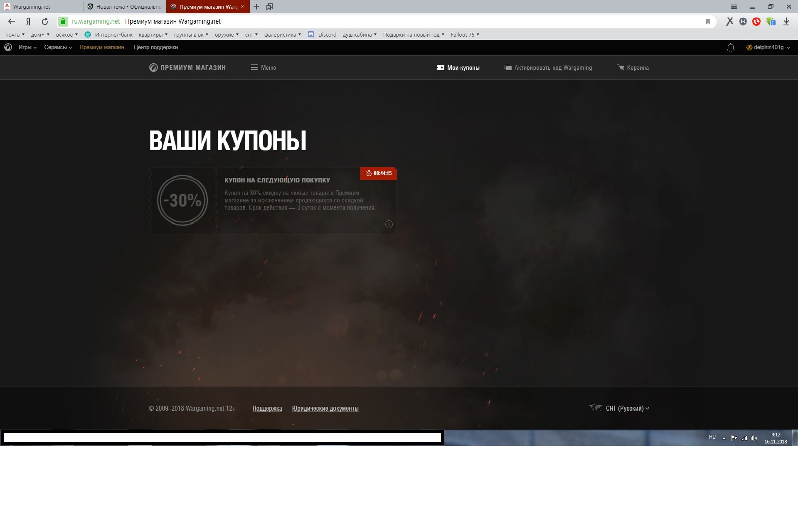The width and height of the screenshot is (798, 532).
Task: Open the Поддержка footer link
Action: (x=267, y=409)
